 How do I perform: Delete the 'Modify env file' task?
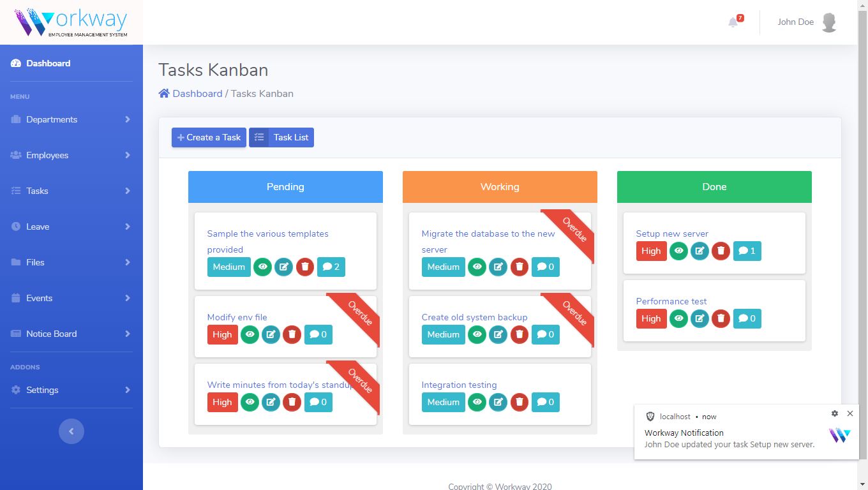point(292,334)
